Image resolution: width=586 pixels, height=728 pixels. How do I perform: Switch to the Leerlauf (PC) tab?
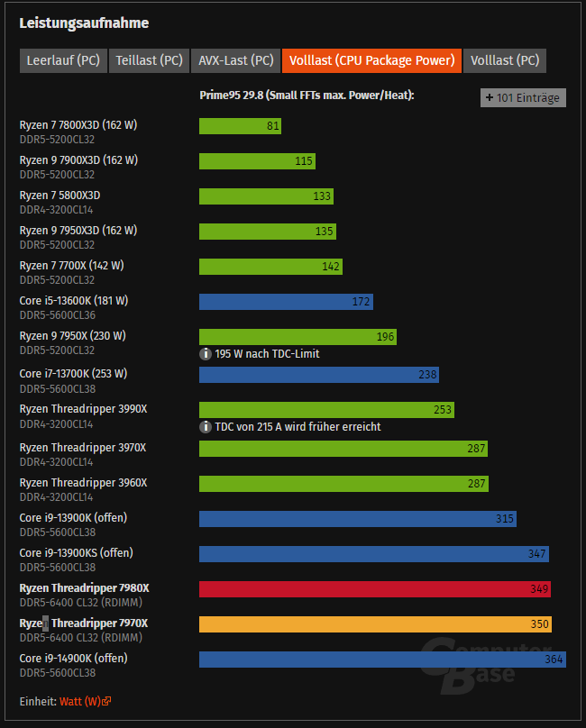click(63, 61)
